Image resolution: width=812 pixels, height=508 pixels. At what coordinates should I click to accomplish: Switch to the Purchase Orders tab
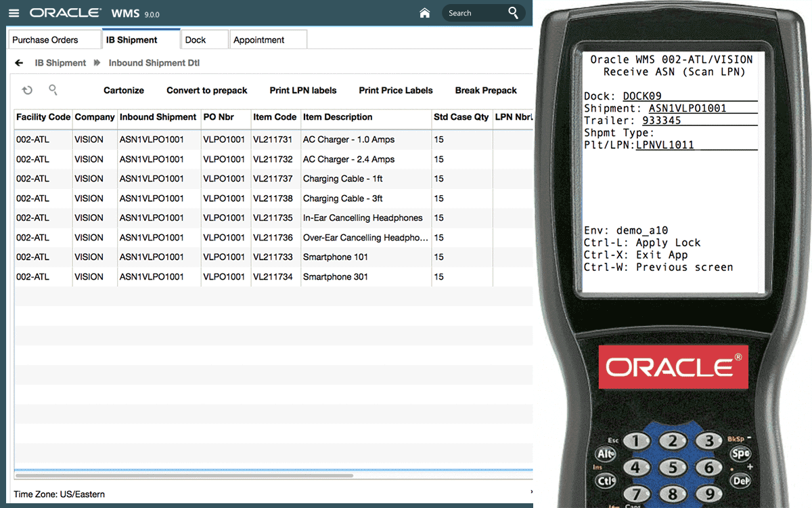(45, 40)
